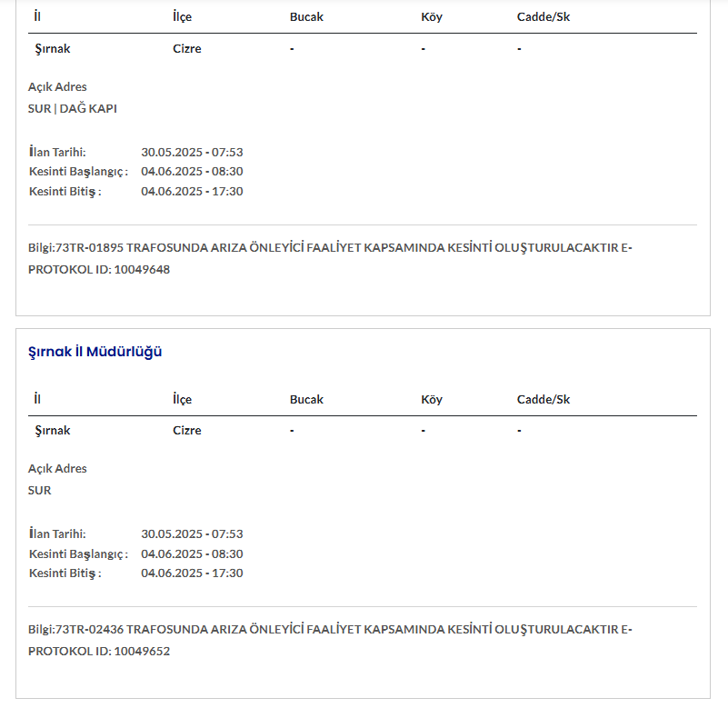Click the Cizre cell under Şırnak İl Müdürlüğü
The height and width of the screenshot is (708, 728).
[x=187, y=431]
